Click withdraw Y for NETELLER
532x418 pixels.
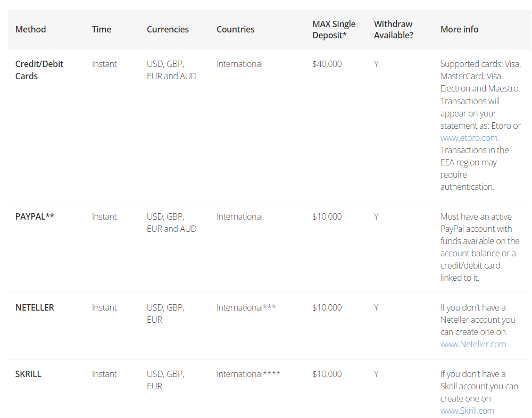376,307
